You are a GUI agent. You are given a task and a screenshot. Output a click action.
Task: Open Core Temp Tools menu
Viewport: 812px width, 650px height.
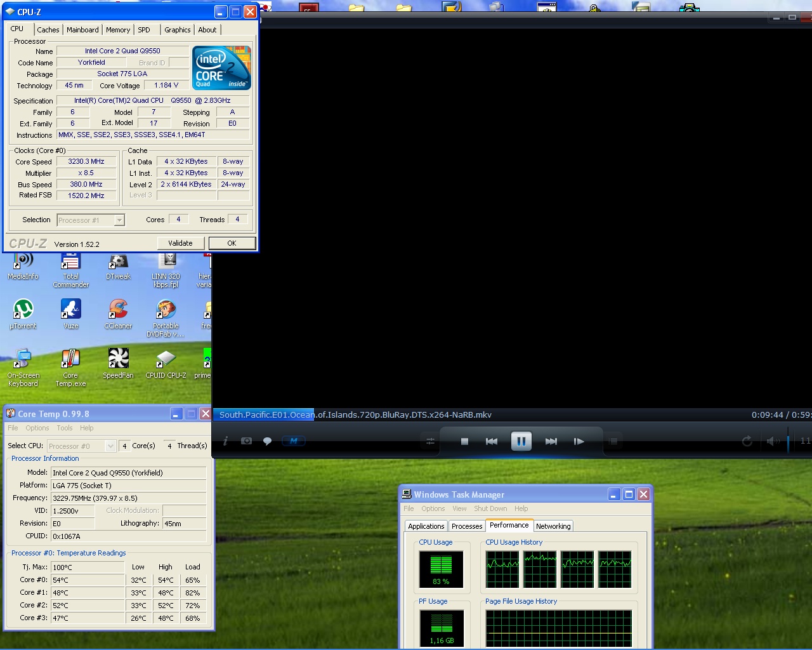point(65,428)
